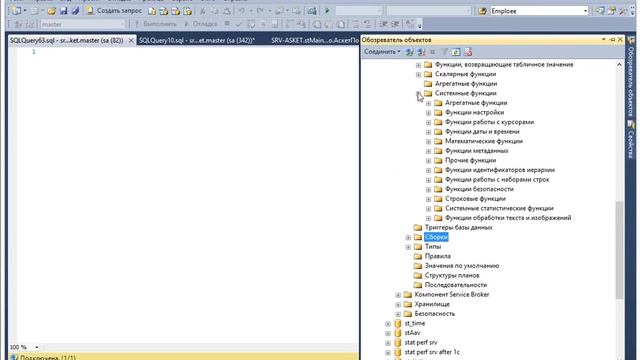Click the Activity Monitor icon left of the play button
The height and width of the screenshot is (360, 640).
(312, 11)
